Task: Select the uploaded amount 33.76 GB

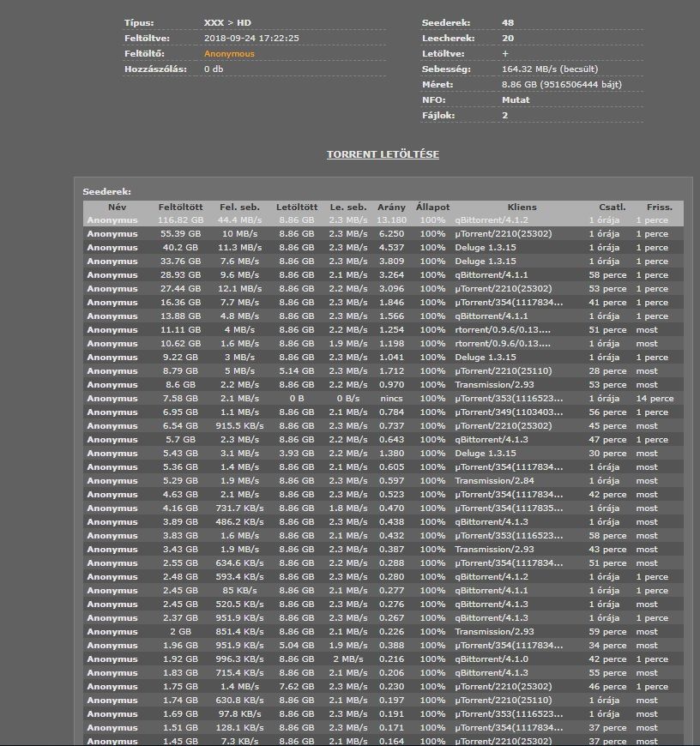Action: tap(180, 262)
